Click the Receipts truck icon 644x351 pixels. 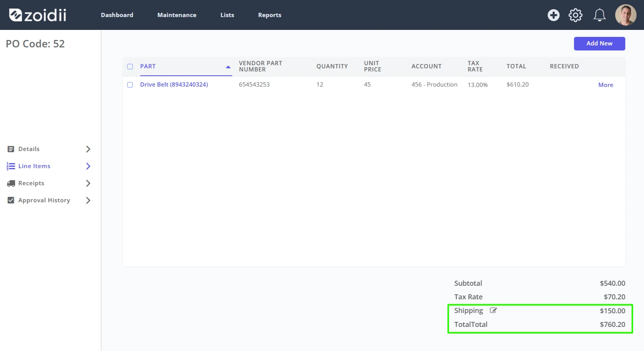point(11,183)
